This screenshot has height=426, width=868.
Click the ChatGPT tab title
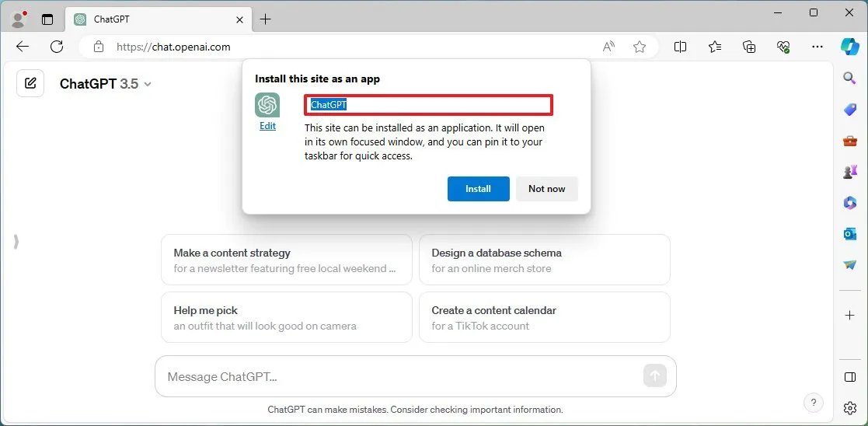112,19
